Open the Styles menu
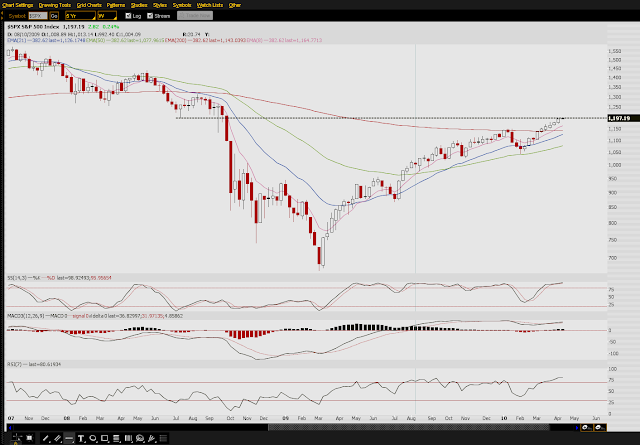This screenshot has width=640, height=445. [x=160, y=5]
